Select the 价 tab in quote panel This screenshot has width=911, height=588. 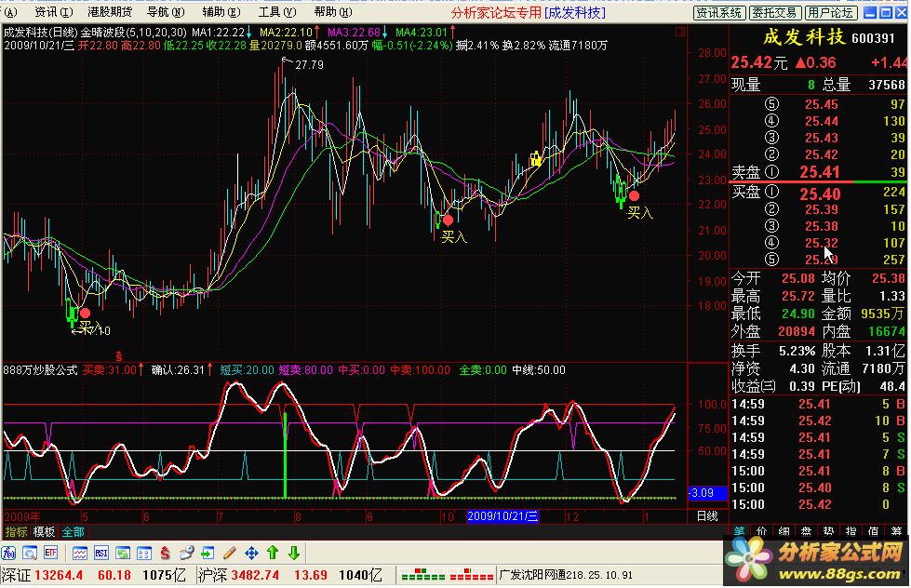pos(762,531)
